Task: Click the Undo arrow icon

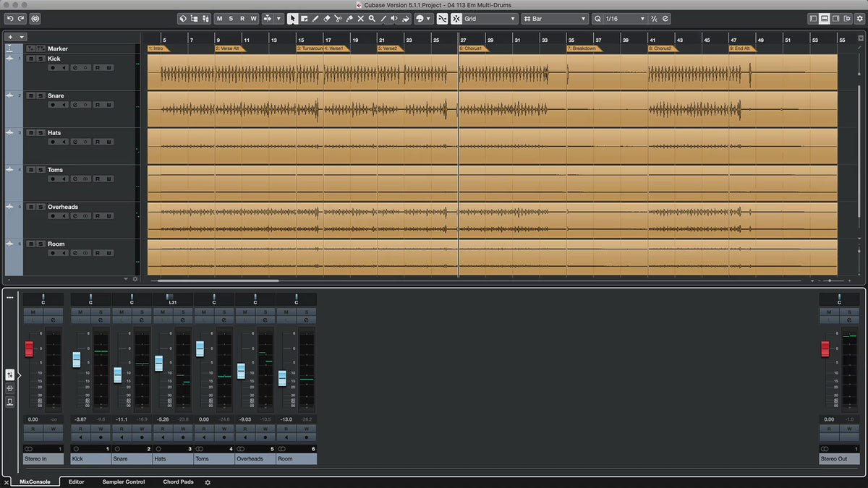Action: pyautogui.click(x=10, y=18)
